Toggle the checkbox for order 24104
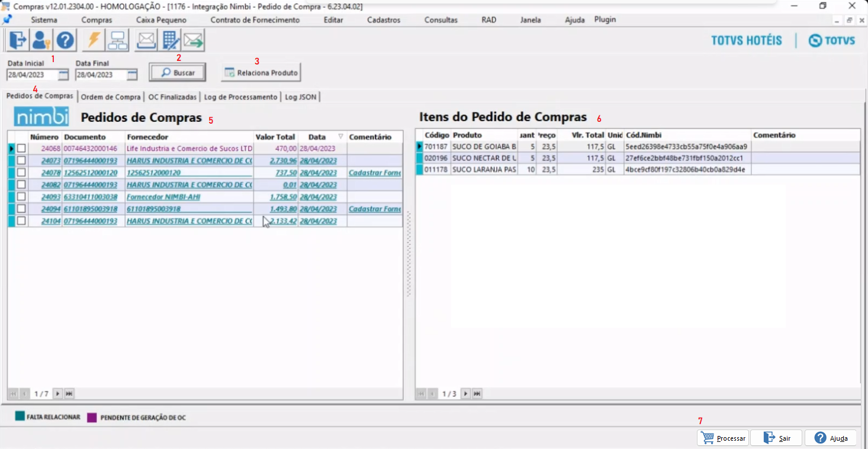The image size is (868, 449). pos(21,221)
